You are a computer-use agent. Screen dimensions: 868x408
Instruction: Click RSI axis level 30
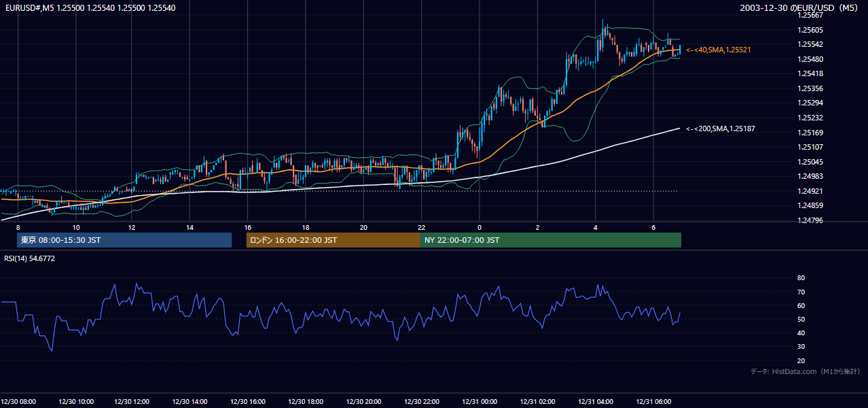pos(801,347)
